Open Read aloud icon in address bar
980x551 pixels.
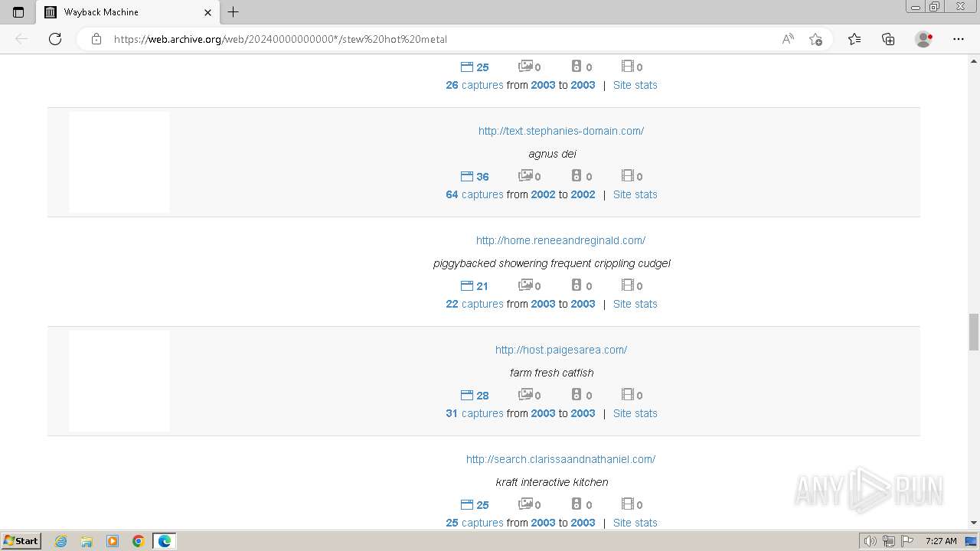(x=788, y=39)
